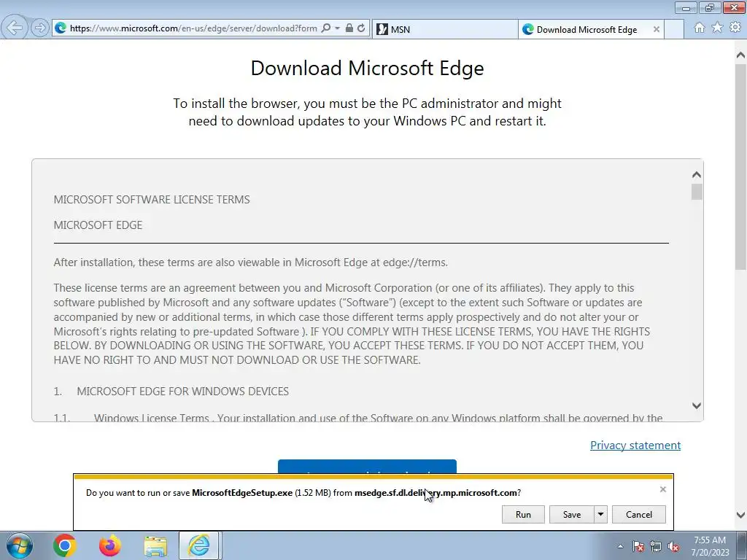
Task: Open a new blank tab
Action: click(673, 29)
